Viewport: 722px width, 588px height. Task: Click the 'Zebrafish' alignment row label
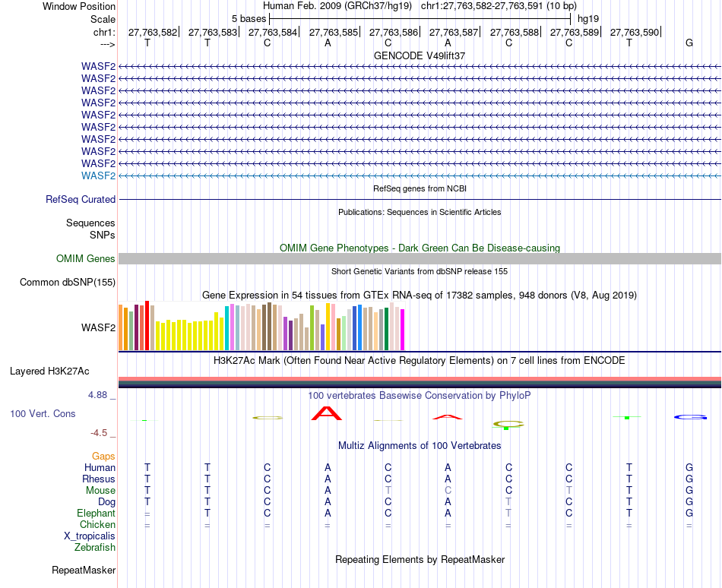(x=95, y=548)
